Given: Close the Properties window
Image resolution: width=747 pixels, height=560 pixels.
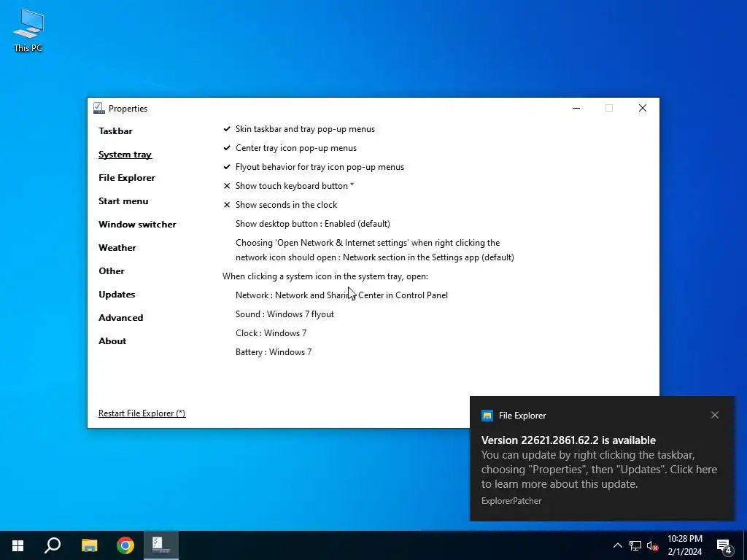Looking at the screenshot, I should pyautogui.click(x=642, y=108).
